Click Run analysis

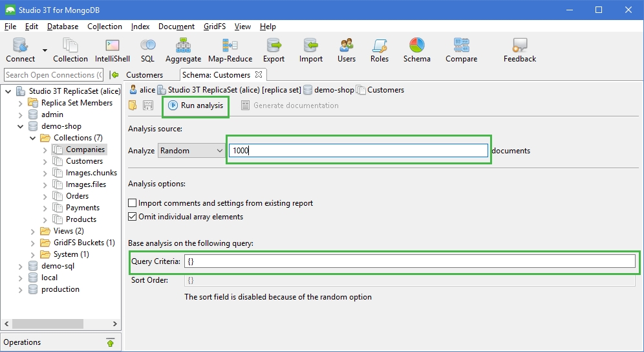[x=196, y=105]
